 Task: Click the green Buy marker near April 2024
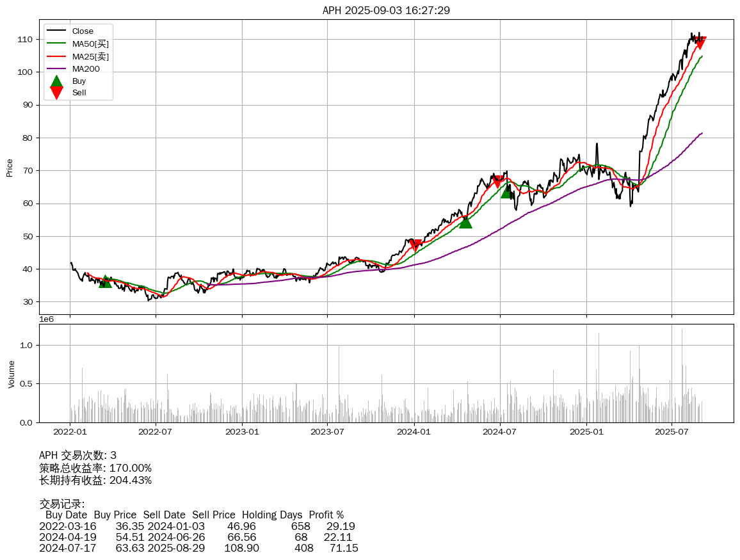[x=465, y=221]
